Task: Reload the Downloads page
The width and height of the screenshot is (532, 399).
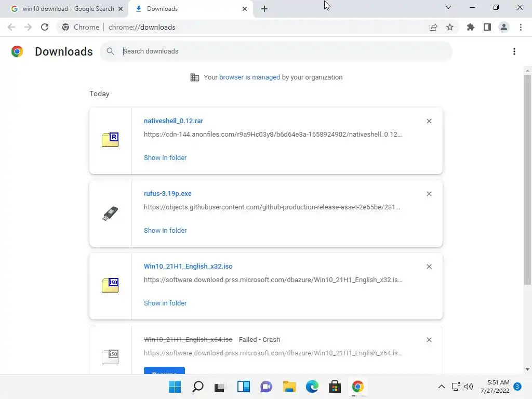Action: (45, 27)
